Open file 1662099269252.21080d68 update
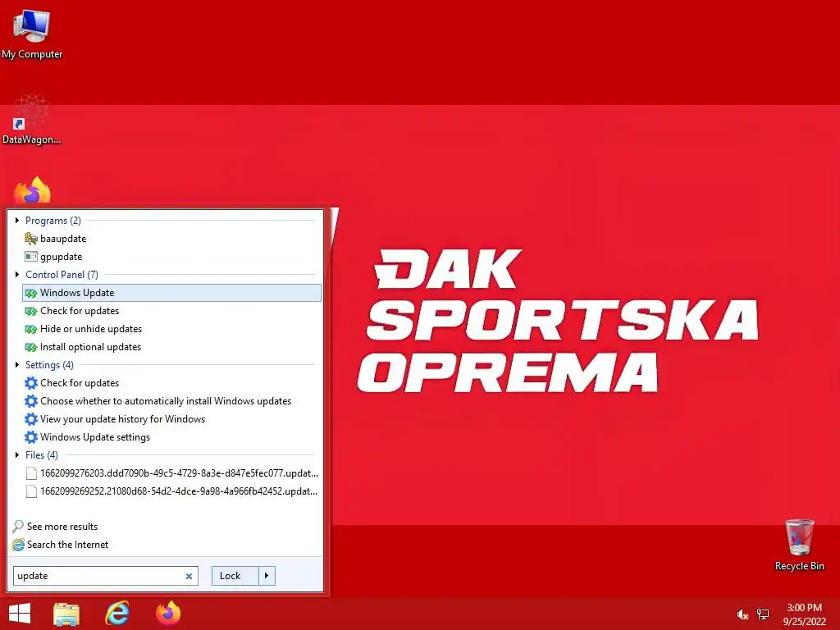Image resolution: width=840 pixels, height=630 pixels. (171, 491)
